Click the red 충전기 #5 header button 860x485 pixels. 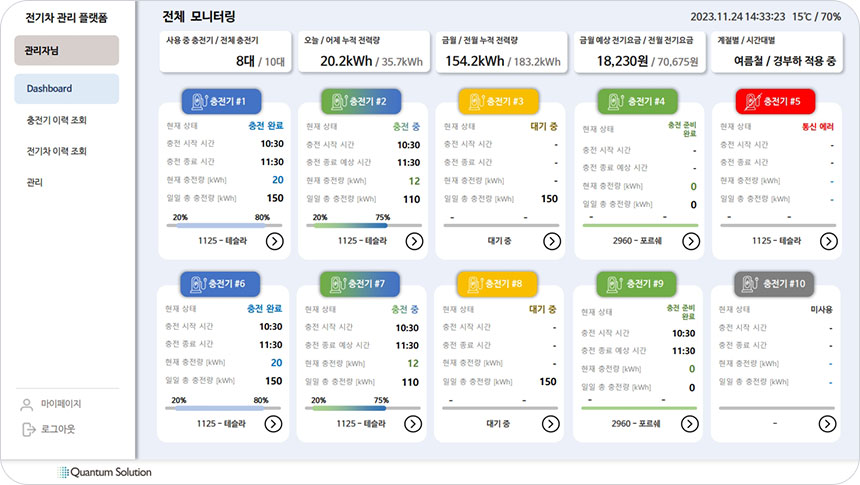tap(775, 101)
